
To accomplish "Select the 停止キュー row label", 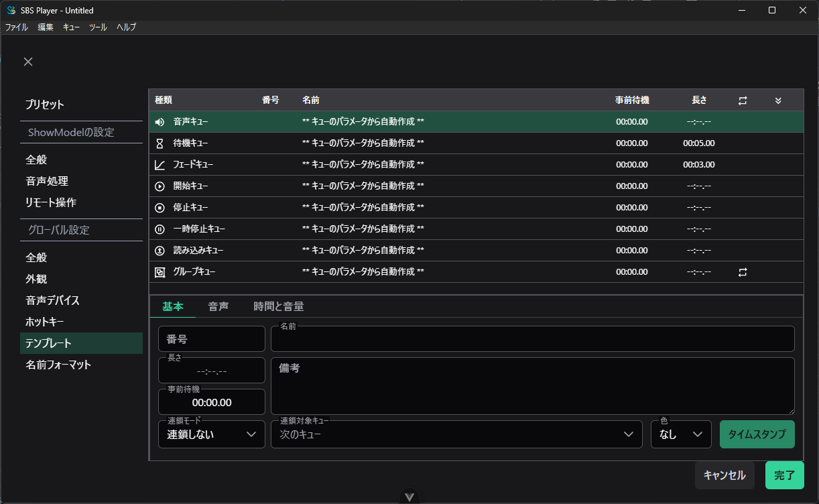I will pyautogui.click(x=191, y=208).
